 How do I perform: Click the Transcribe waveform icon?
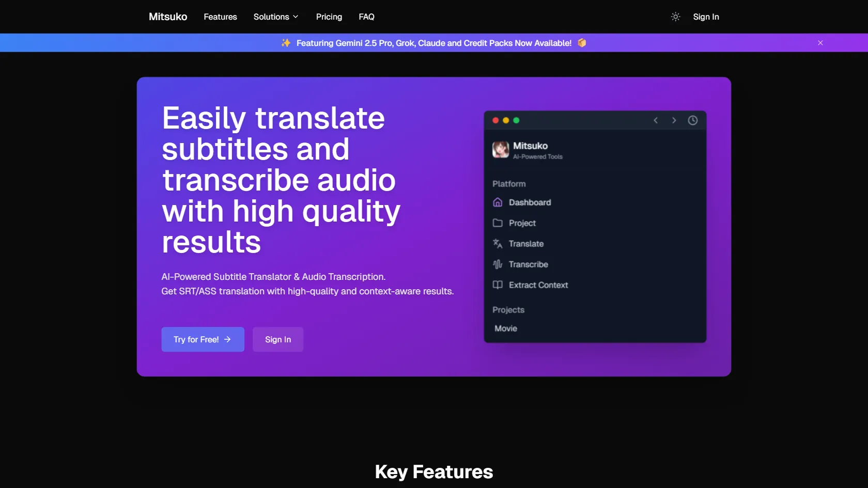[498, 264]
